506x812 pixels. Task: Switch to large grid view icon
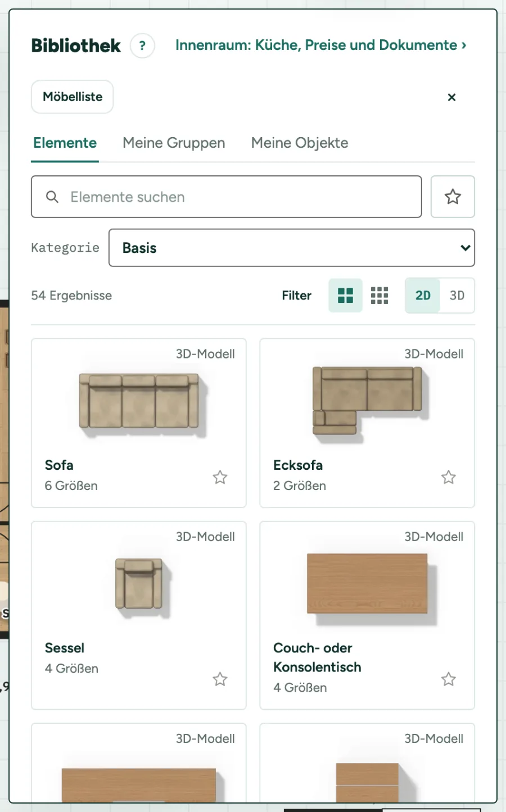[345, 296]
